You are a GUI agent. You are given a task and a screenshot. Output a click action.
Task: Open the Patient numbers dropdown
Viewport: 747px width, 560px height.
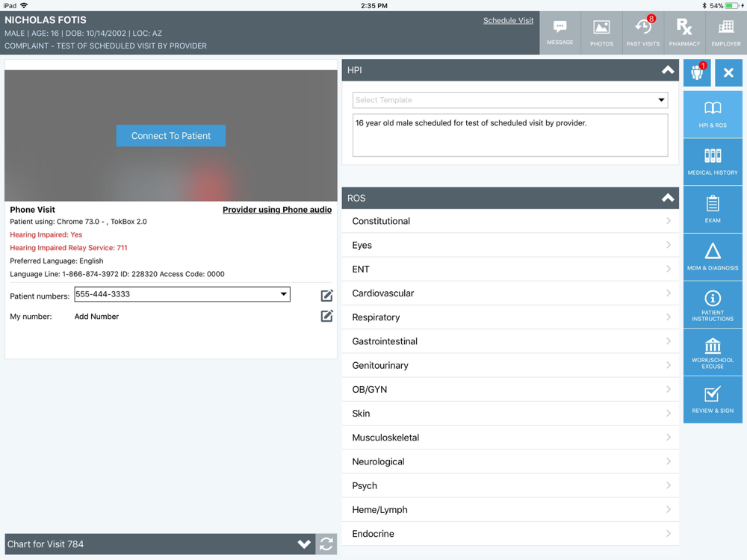(x=182, y=294)
